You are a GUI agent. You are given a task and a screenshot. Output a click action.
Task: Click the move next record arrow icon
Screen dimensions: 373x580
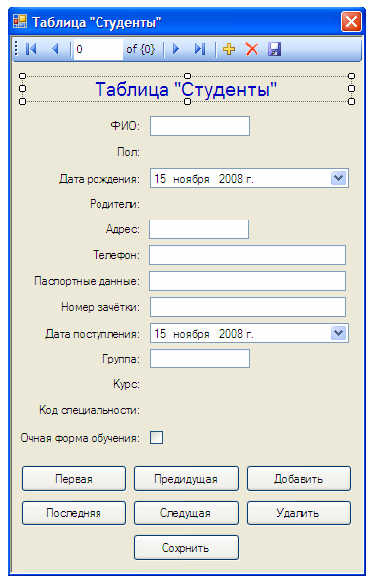[x=176, y=49]
